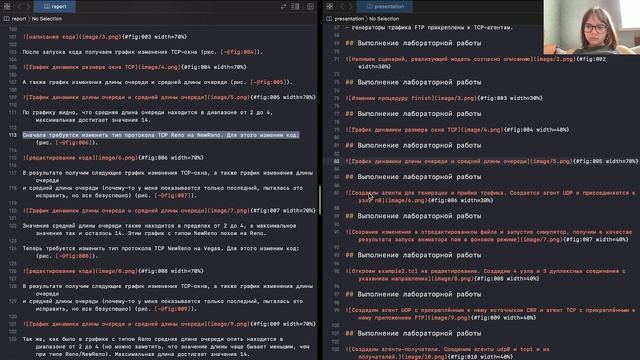
Task: Toggle the swap/review icon in the report editor bar
Action: click(283, 7)
